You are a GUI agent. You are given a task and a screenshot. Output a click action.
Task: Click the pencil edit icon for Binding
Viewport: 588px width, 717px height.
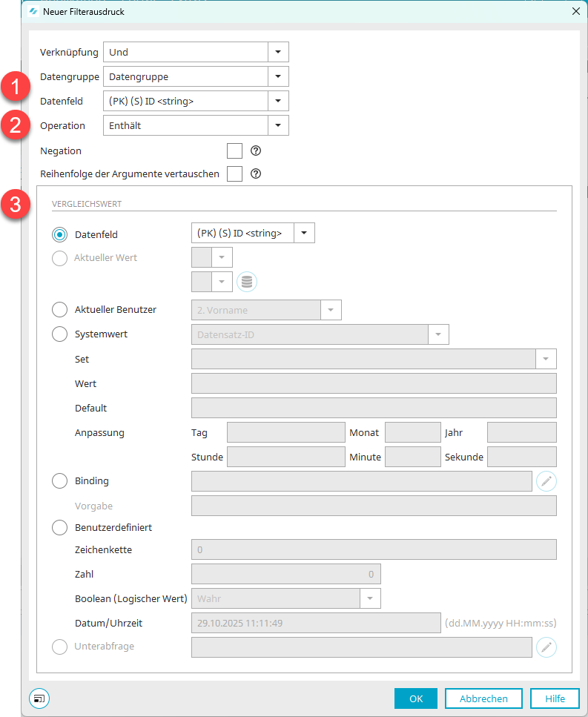[546, 481]
